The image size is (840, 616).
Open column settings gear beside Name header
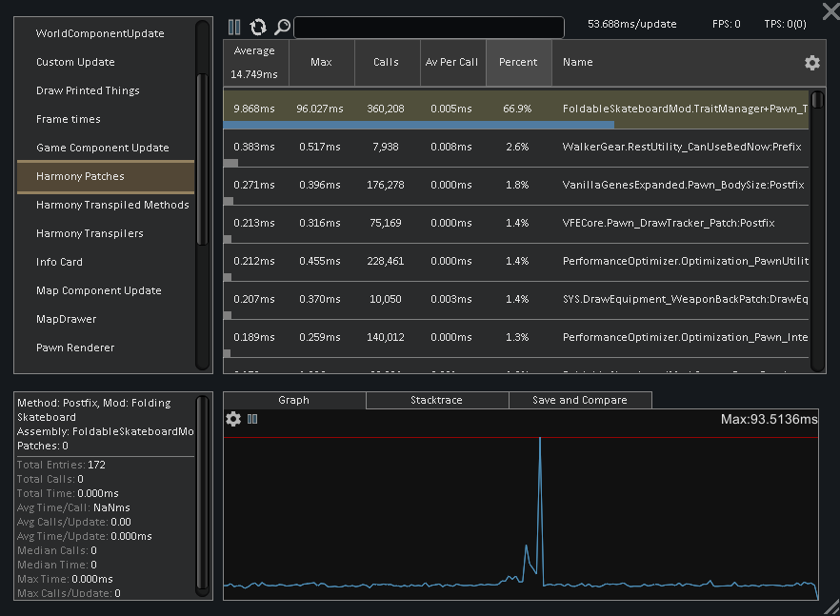tap(812, 63)
